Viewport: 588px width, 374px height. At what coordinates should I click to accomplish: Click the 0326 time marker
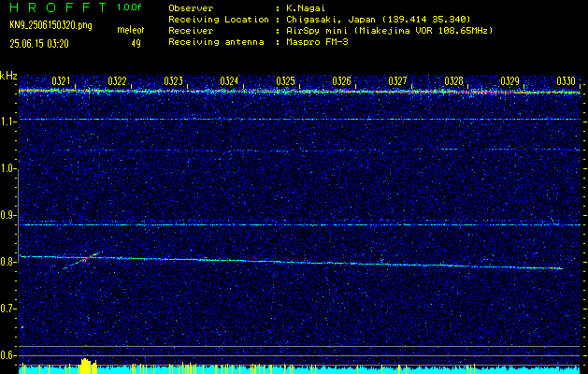point(341,81)
